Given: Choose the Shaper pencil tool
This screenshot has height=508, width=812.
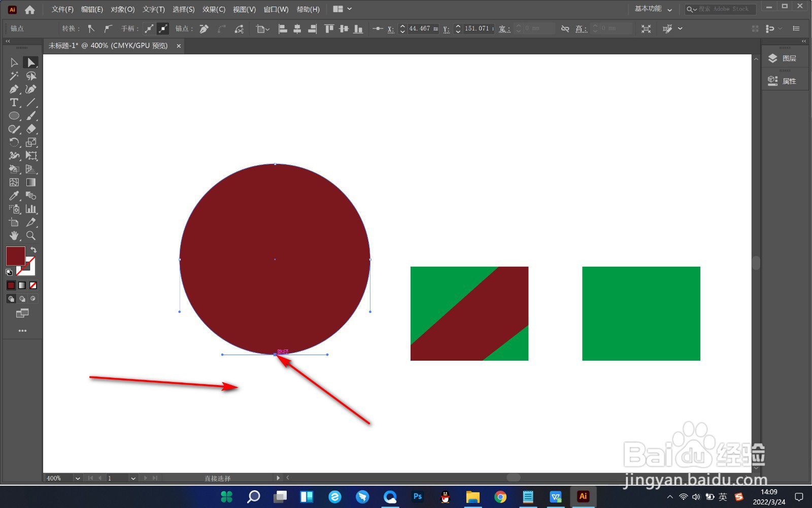Looking at the screenshot, I should coord(14,129).
